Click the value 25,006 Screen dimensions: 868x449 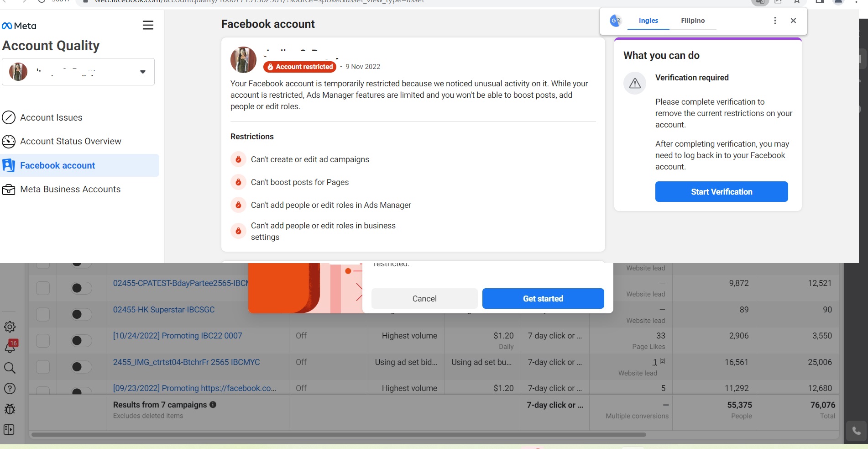(x=820, y=362)
